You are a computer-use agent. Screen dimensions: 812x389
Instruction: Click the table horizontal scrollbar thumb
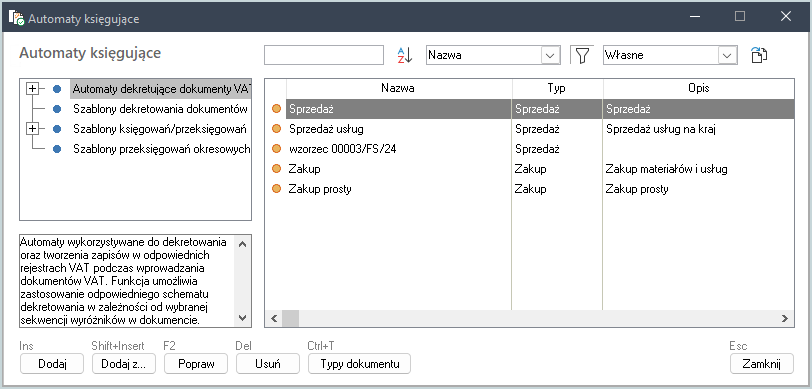(x=290, y=319)
